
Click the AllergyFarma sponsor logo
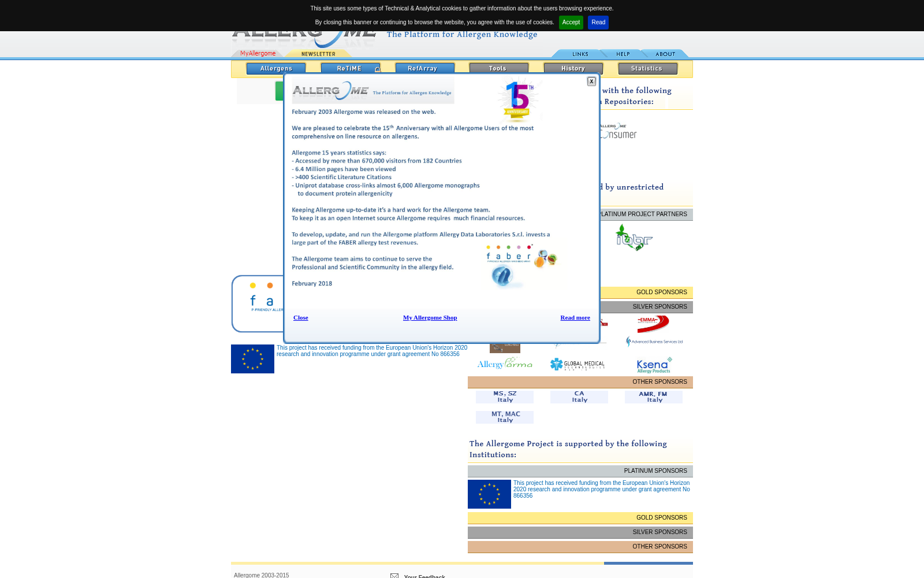pyautogui.click(x=505, y=364)
